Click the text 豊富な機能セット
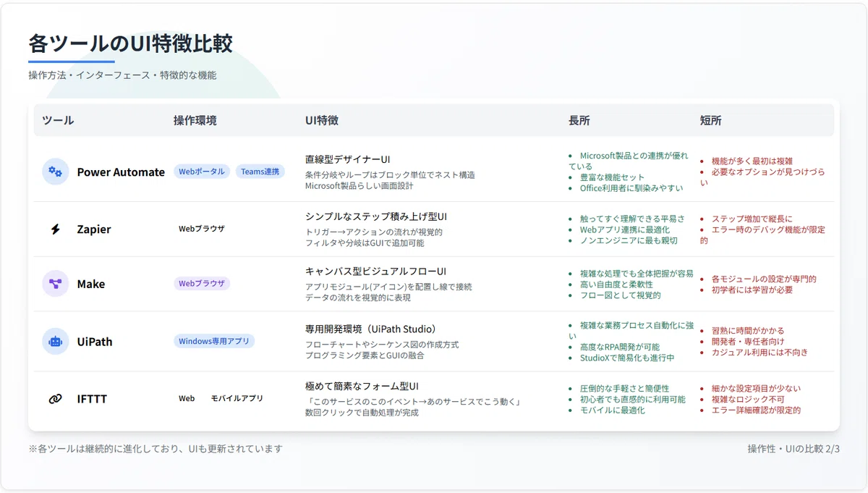 pyautogui.click(x=612, y=177)
